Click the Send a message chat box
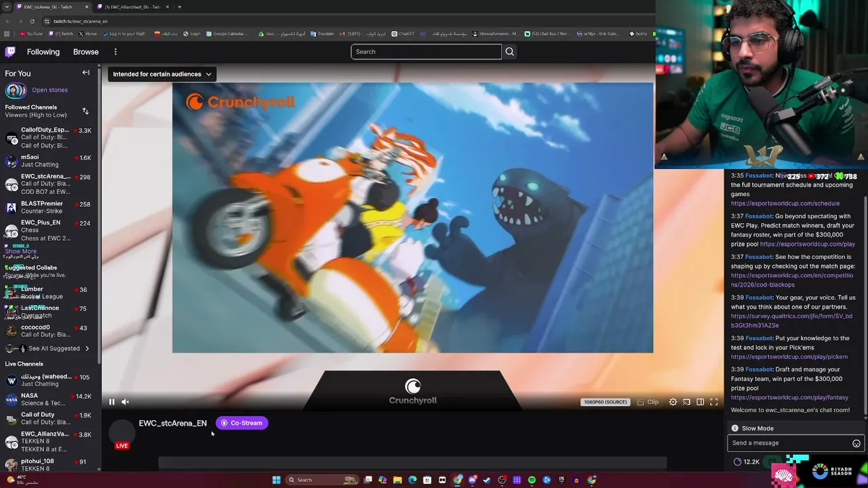The image size is (868, 488). (x=795, y=443)
